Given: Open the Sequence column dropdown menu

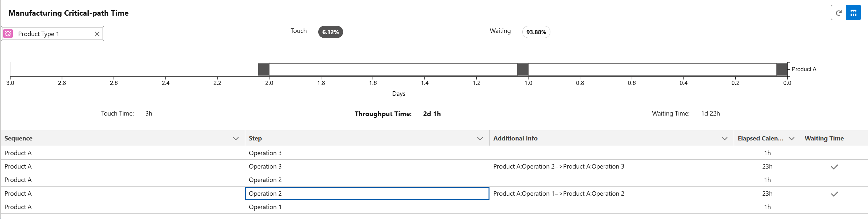Looking at the screenshot, I should coord(236,138).
